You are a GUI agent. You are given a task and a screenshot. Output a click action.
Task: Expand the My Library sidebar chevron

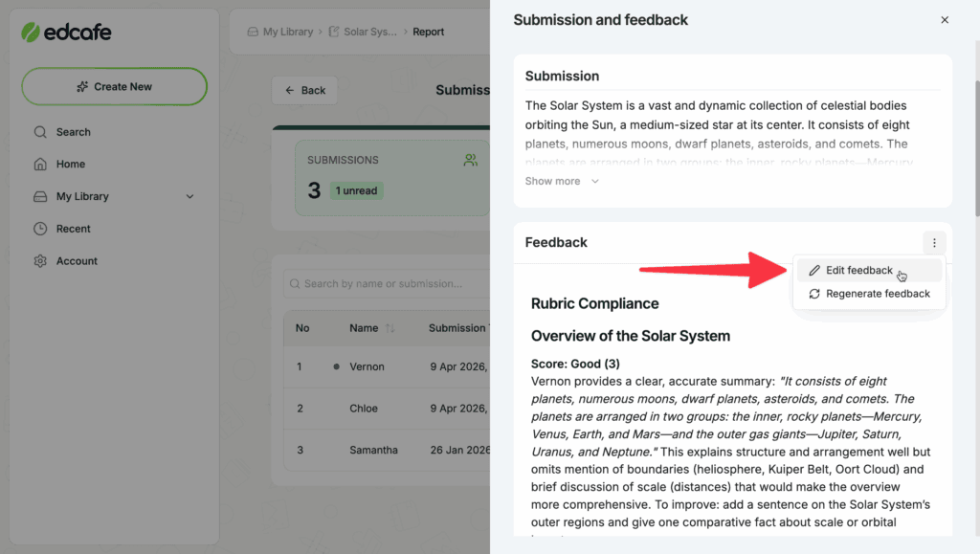tap(189, 197)
